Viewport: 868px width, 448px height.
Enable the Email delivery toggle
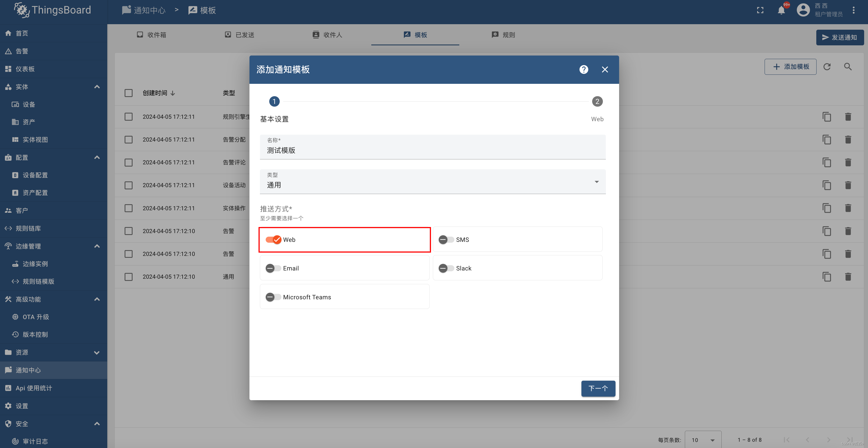273,268
